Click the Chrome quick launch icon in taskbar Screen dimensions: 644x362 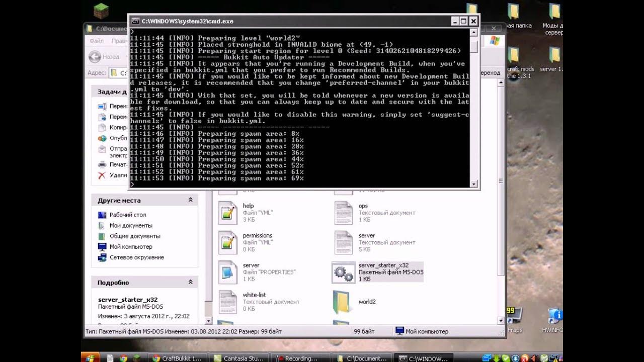123,358
